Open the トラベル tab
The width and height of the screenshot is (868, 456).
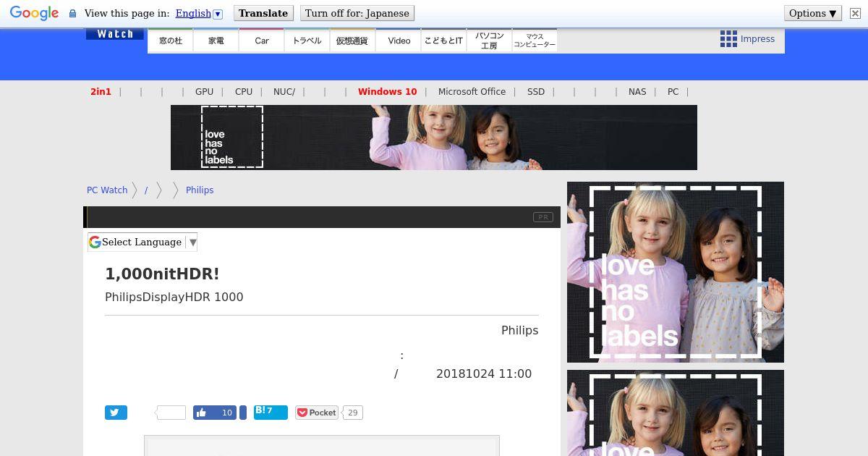click(307, 41)
